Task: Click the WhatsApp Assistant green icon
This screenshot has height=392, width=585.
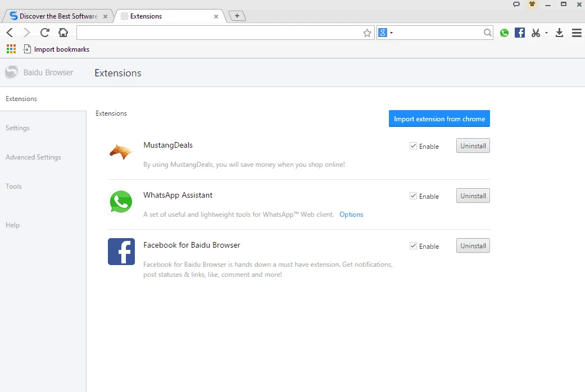Action: (x=121, y=202)
